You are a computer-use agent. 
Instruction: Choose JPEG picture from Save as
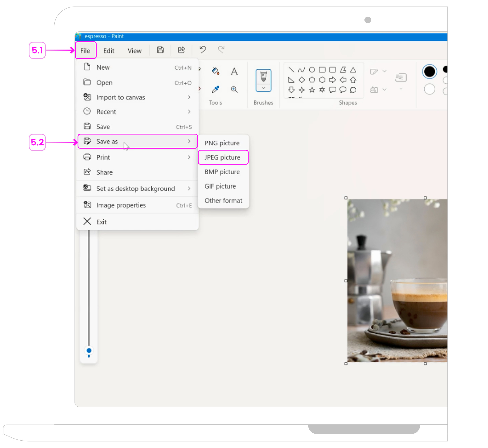[x=223, y=158]
